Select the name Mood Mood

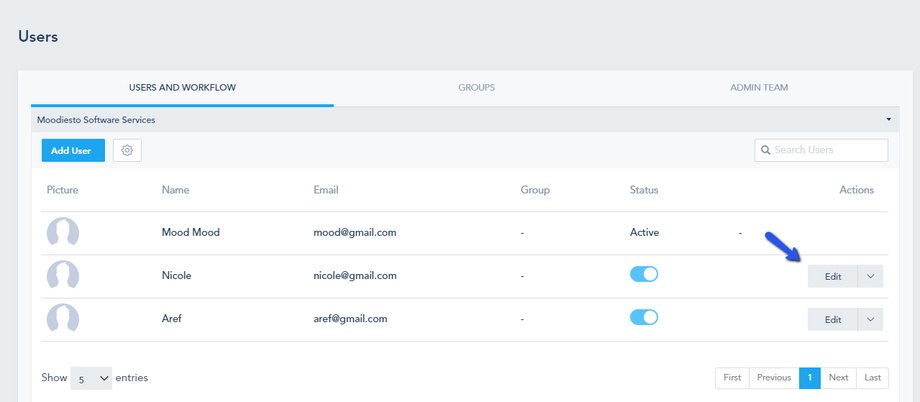point(191,232)
